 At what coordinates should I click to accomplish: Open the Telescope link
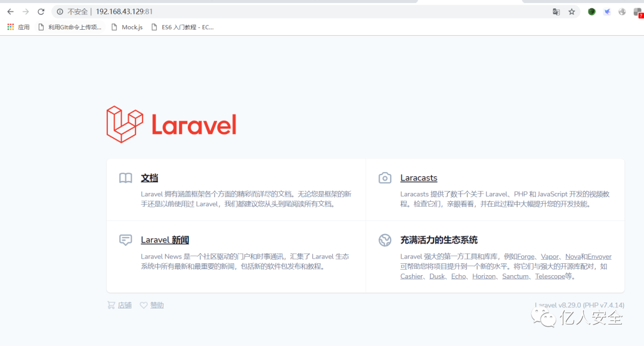[x=550, y=276]
